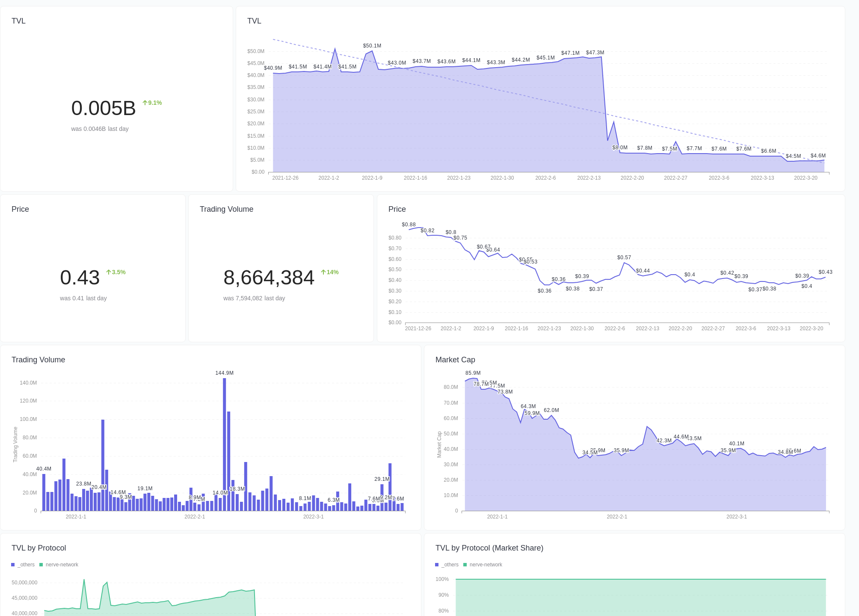This screenshot has height=616, width=859.
Task: Click the ↑3.5% change indicator on the Price card
Action: 116,272
